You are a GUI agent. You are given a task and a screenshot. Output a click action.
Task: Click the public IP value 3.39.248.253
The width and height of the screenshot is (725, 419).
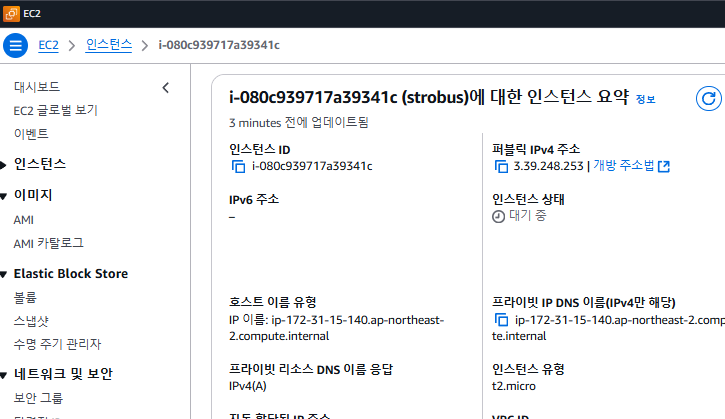tap(548, 166)
